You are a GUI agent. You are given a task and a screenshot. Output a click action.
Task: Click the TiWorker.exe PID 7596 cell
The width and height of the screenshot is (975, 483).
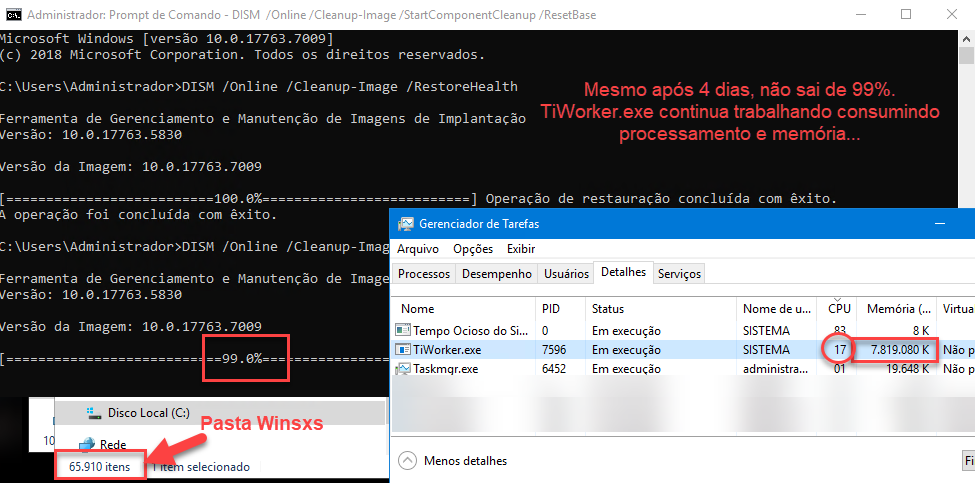tap(553, 350)
